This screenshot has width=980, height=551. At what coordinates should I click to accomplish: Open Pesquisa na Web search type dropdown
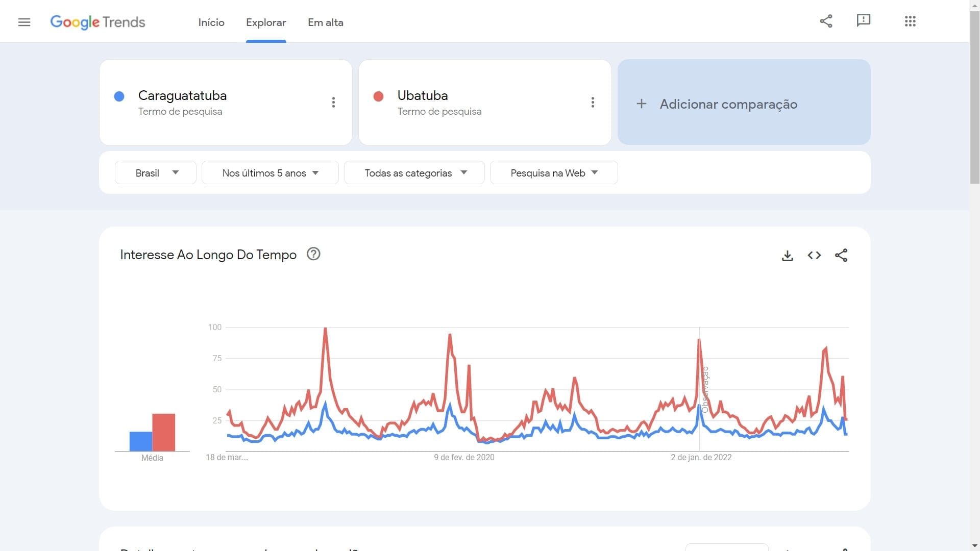pos(554,172)
